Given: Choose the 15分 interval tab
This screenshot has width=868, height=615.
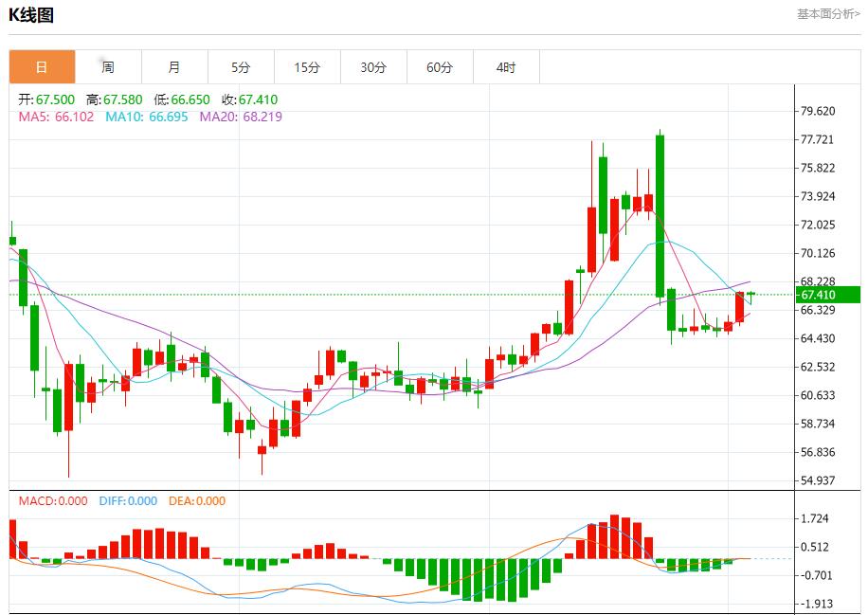Looking at the screenshot, I should click(307, 67).
